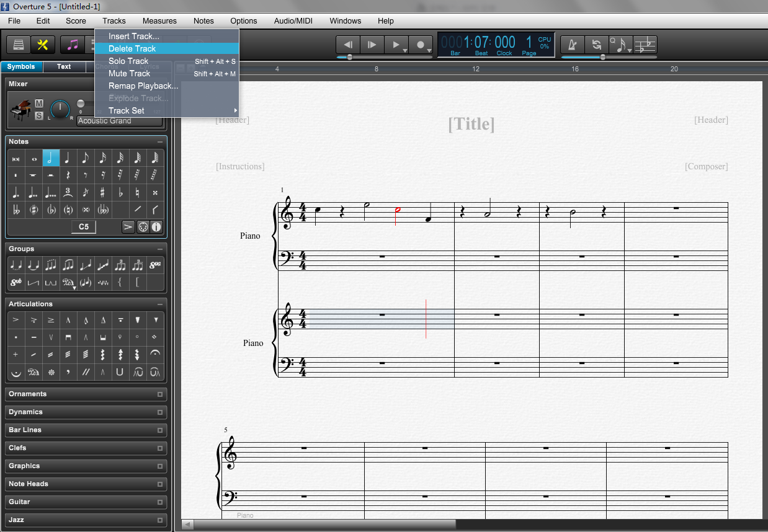Select the quarter note in Notes palette
768x532 pixels.
tap(68, 159)
